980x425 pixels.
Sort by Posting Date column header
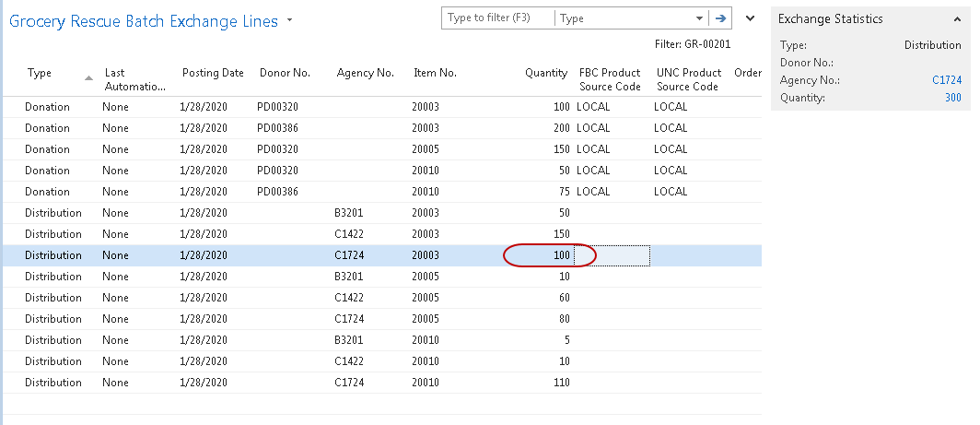click(x=213, y=74)
